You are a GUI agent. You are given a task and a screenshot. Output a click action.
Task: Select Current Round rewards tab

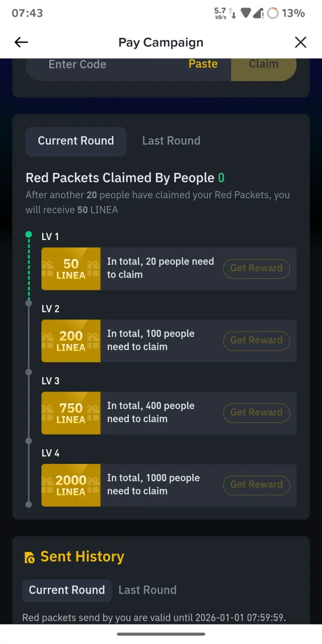tap(76, 141)
